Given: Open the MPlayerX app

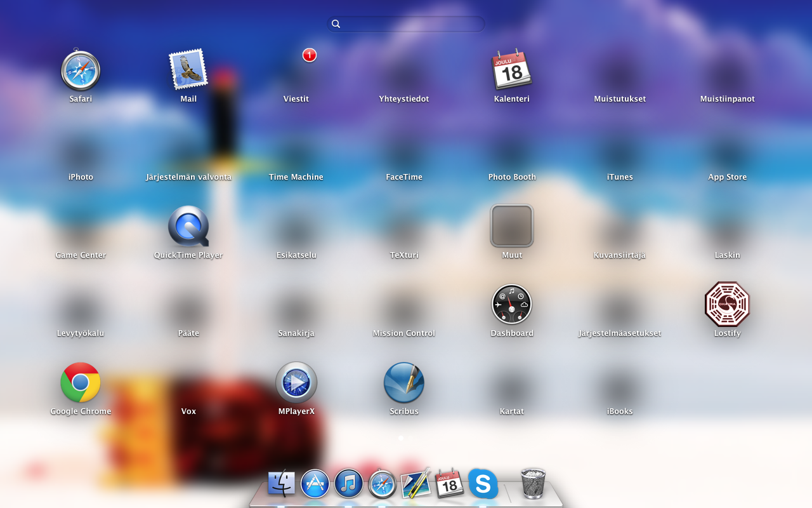Looking at the screenshot, I should coord(296,382).
